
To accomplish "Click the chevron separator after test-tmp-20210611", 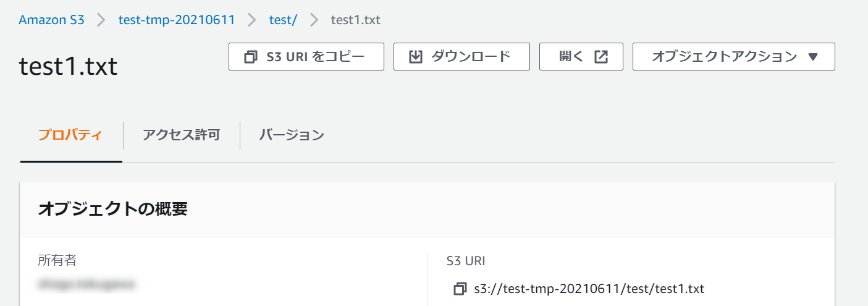I will click(x=251, y=20).
